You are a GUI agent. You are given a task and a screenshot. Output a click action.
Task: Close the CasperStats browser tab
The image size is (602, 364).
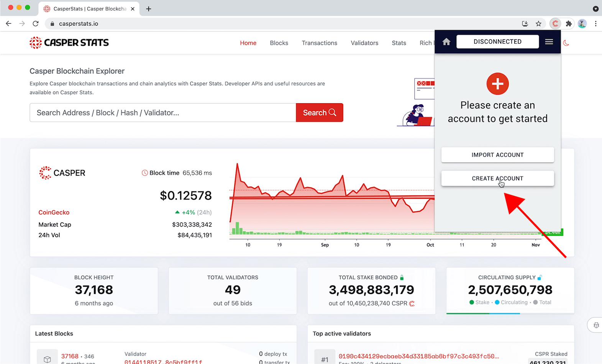(x=133, y=9)
